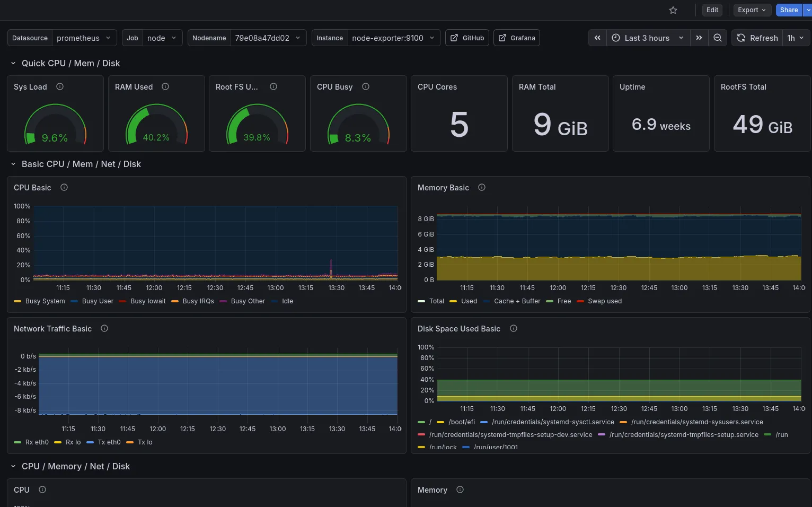Toggle the Busy System series in CPU Basic

pos(45,301)
